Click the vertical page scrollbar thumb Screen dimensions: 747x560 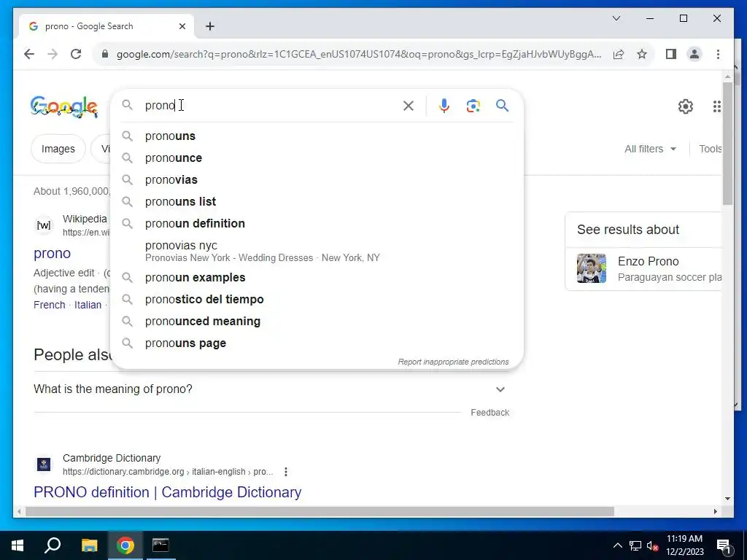pos(727,143)
